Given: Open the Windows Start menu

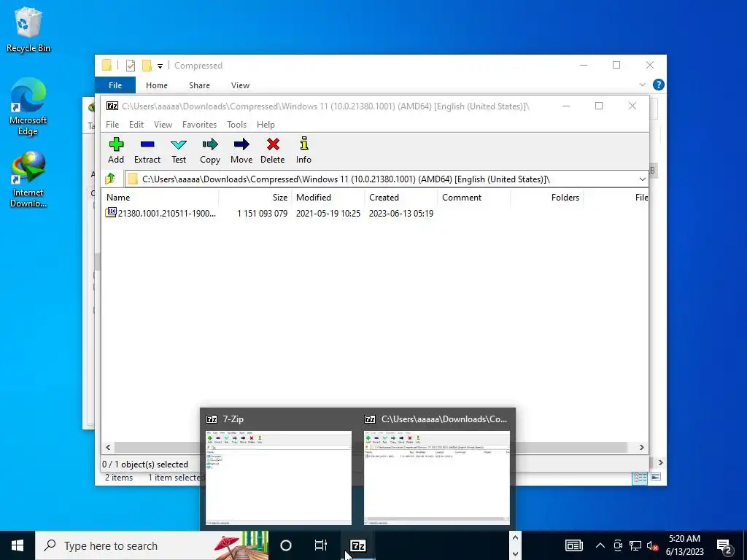Looking at the screenshot, I should click(x=18, y=545).
